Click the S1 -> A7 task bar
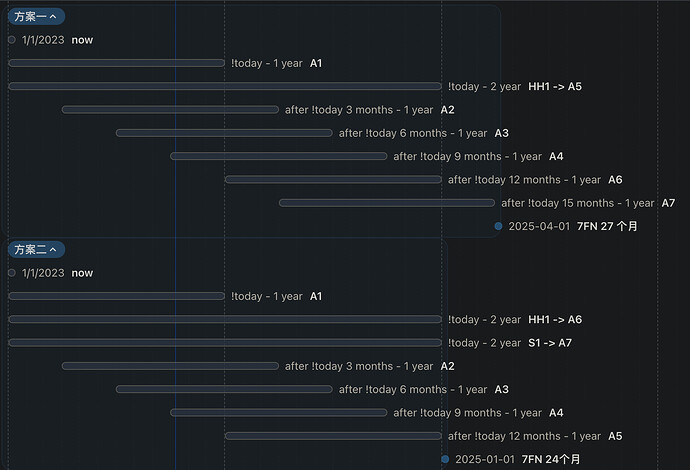The image size is (690, 470). [x=225, y=343]
